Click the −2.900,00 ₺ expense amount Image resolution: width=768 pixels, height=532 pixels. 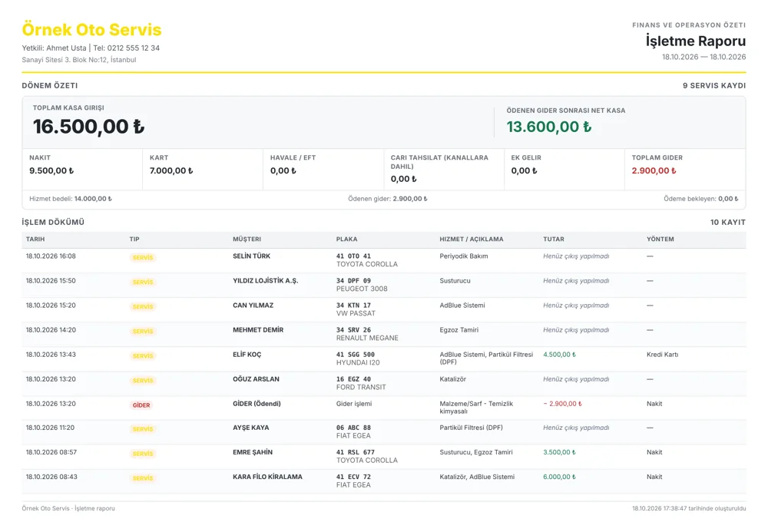pyautogui.click(x=563, y=404)
